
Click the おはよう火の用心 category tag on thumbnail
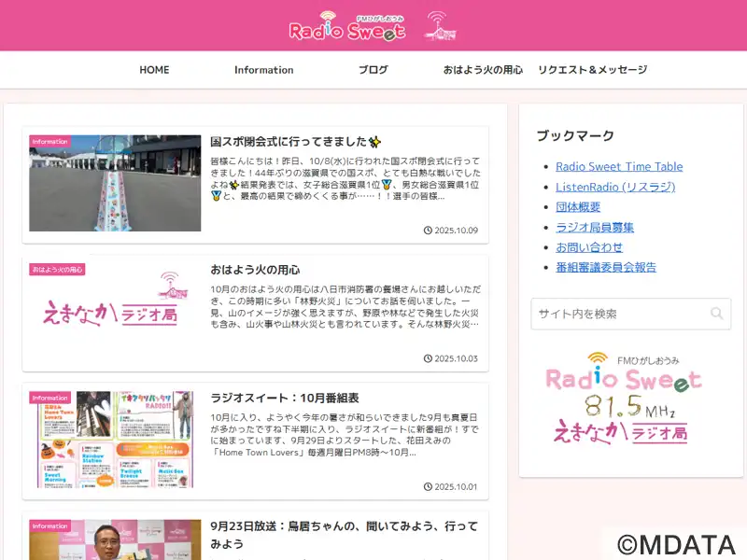[x=57, y=270]
